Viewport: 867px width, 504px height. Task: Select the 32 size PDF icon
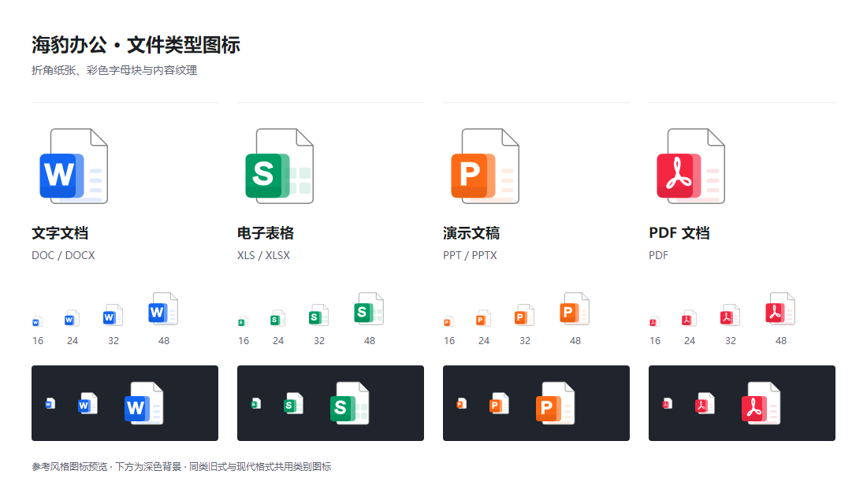[731, 316]
